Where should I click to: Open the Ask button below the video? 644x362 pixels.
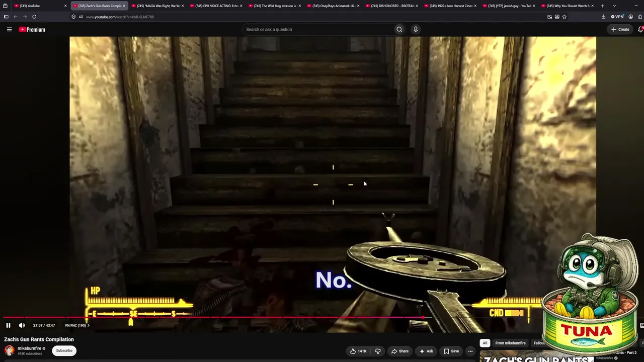(x=426, y=351)
